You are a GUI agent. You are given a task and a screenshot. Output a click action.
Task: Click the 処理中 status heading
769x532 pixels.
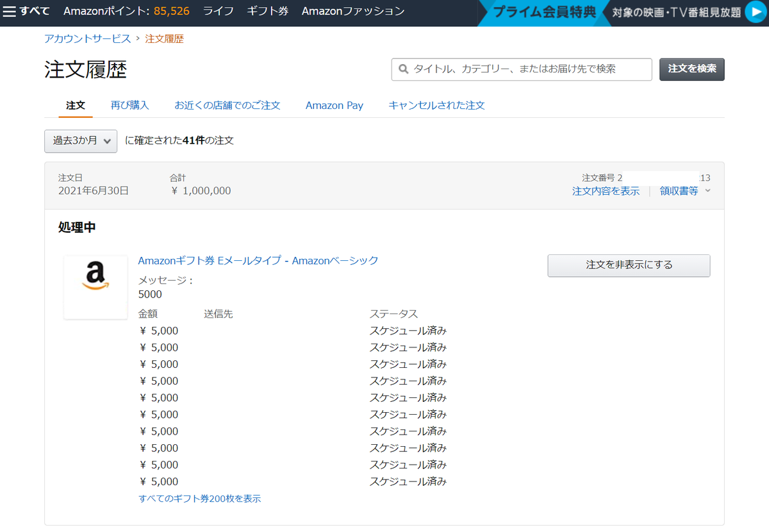(x=77, y=228)
